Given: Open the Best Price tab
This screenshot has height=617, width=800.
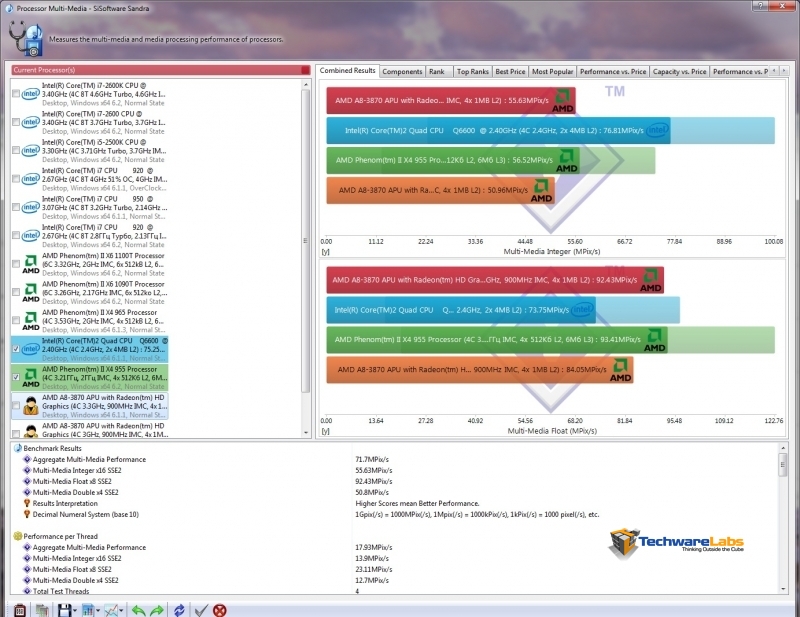Looking at the screenshot, I should [x=509, y=71].
